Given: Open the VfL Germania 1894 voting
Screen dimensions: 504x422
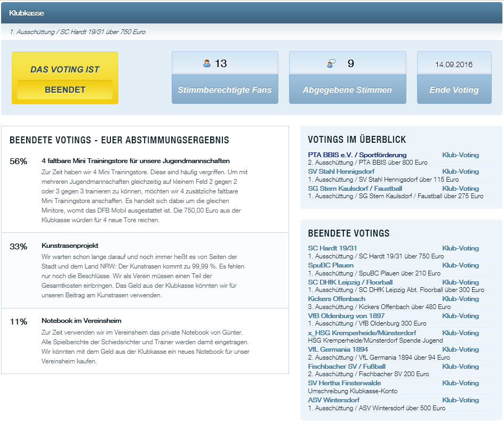Looking at the screenshot, I should [338, 350].
